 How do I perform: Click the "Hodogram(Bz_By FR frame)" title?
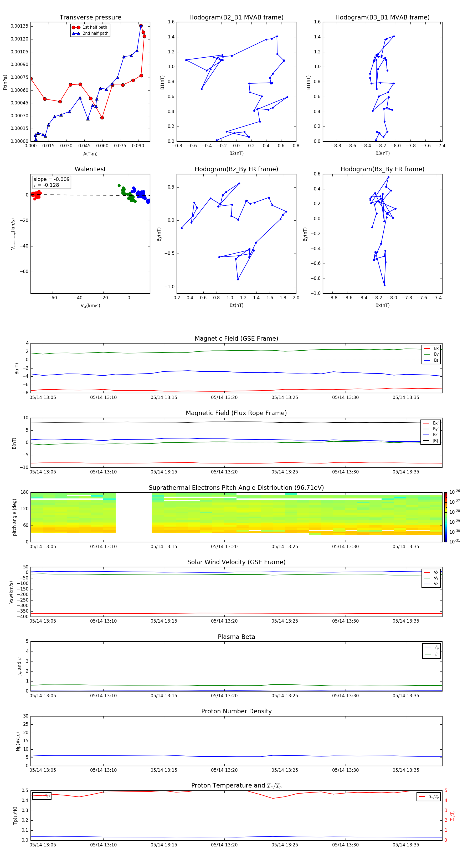236,169
